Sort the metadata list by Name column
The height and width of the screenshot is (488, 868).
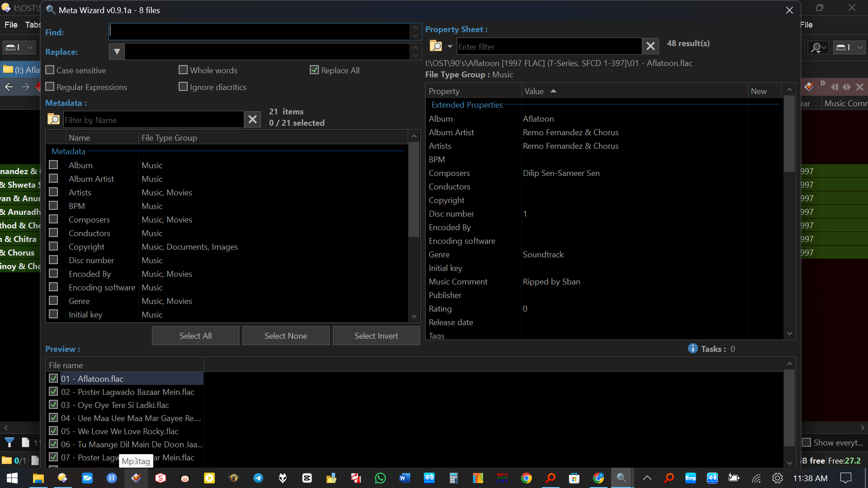coord(102,137)
